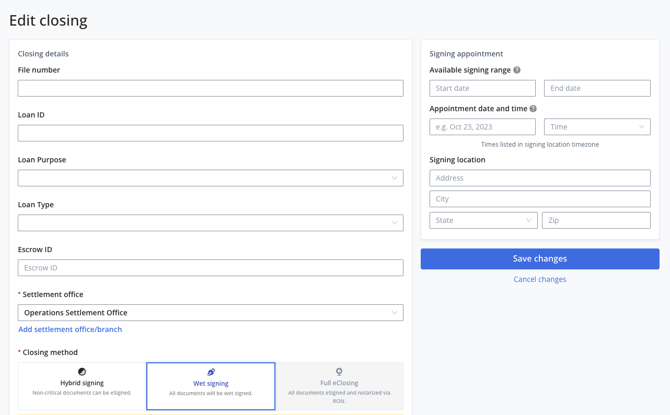The height and width of the screenshot is (415, 670).
Task: Choose Full eClosing closing method
Action: pyautogui.click(x=339, y=386)
